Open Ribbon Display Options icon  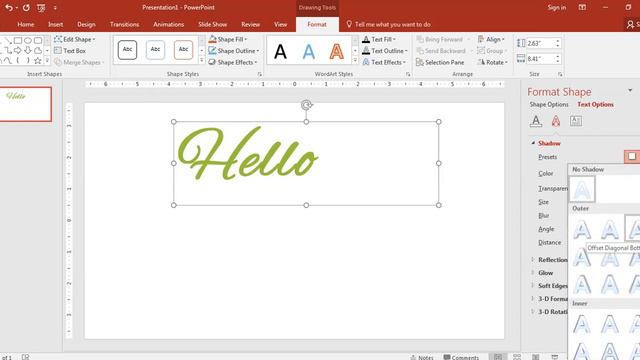(x=582, y=7)
